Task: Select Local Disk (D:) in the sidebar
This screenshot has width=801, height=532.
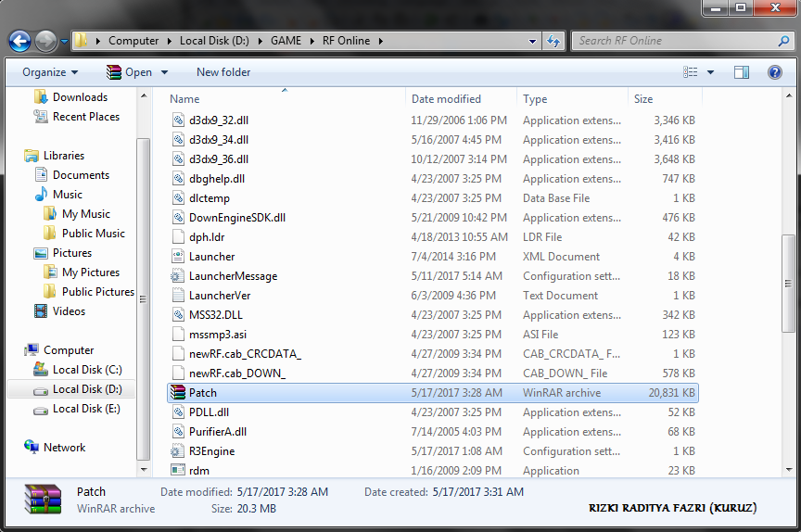Action: (x=87, y=389)
